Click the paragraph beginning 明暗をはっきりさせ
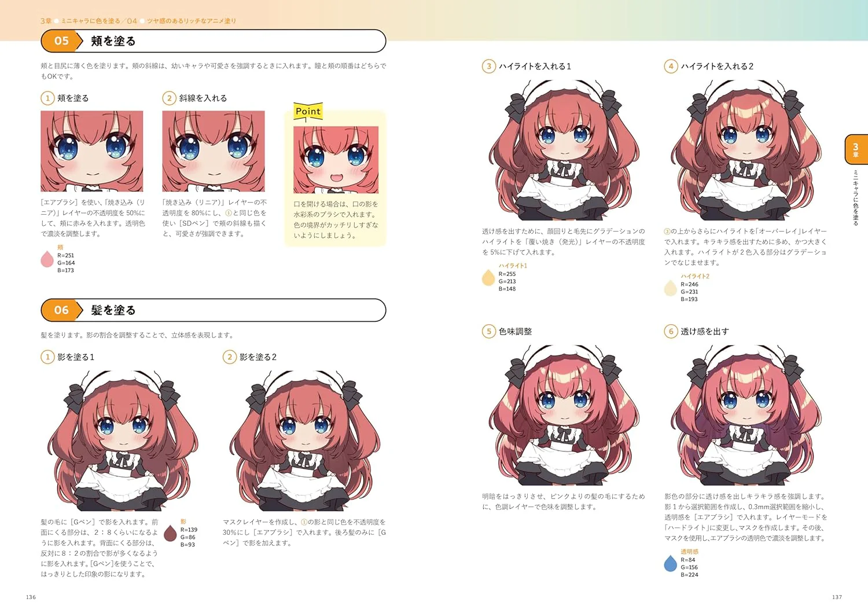This screenshot has height=613, width=868. [564, 502]
